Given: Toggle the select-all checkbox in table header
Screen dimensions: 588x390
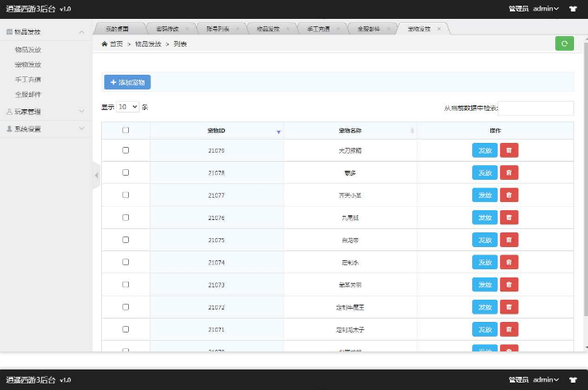Looking at the screenshot, I should click(x=126, y=131).
